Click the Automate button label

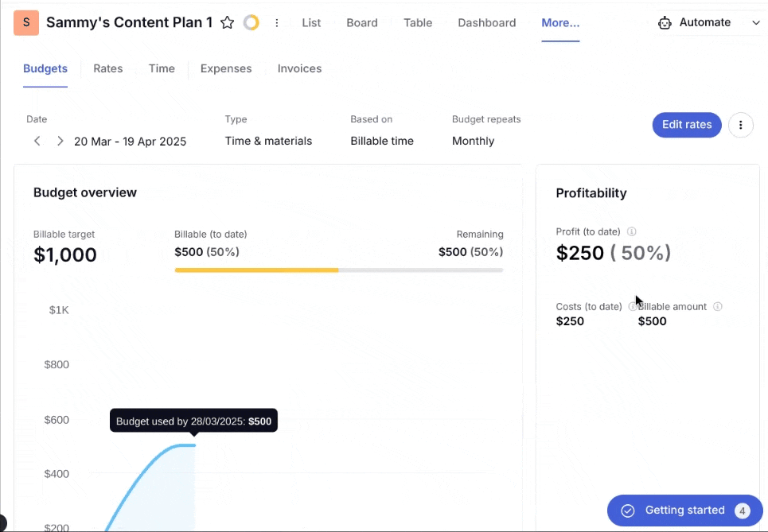[705, 22]
